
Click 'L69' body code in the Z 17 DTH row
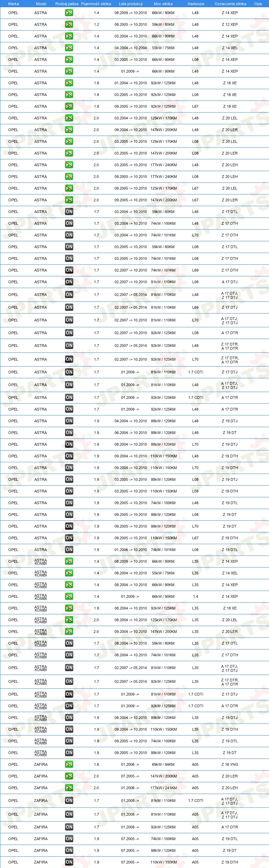195,270
